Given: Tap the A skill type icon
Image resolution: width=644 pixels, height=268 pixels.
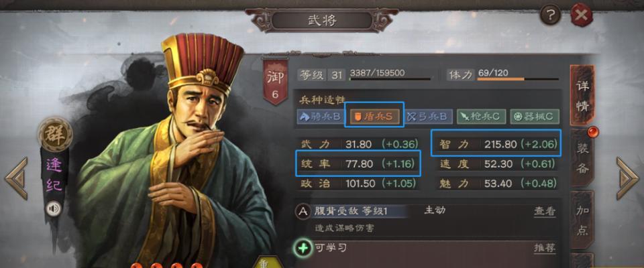Looking at the screenshot, I should [x=303, y=212].
